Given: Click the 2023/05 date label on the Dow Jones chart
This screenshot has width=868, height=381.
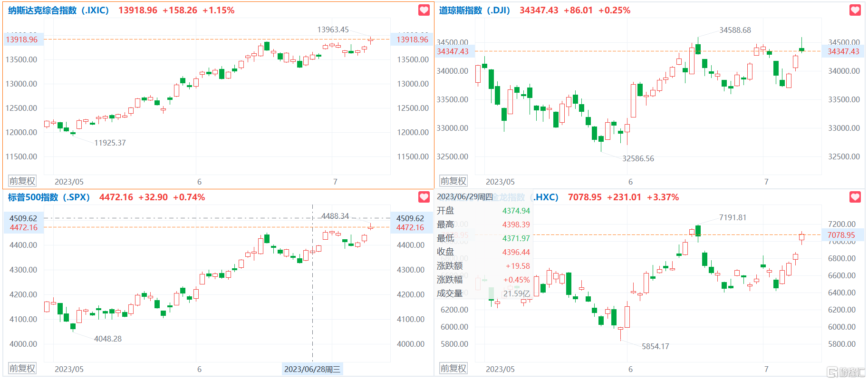Looking at the screenshot, I should coord(500,182).
